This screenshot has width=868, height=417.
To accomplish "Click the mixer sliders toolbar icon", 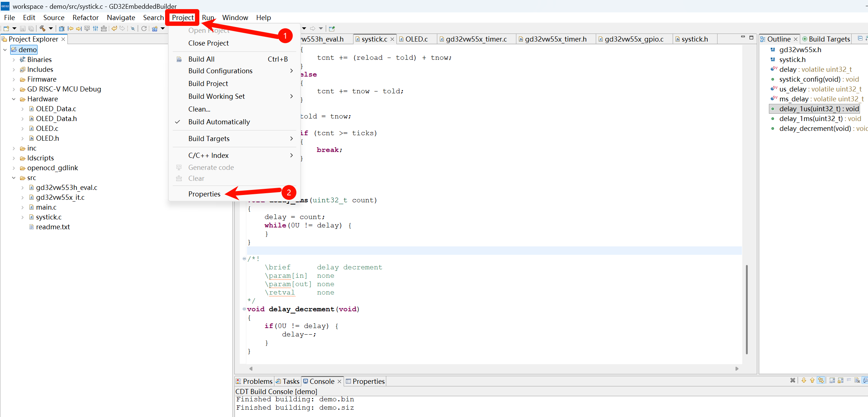I will 95,28.
